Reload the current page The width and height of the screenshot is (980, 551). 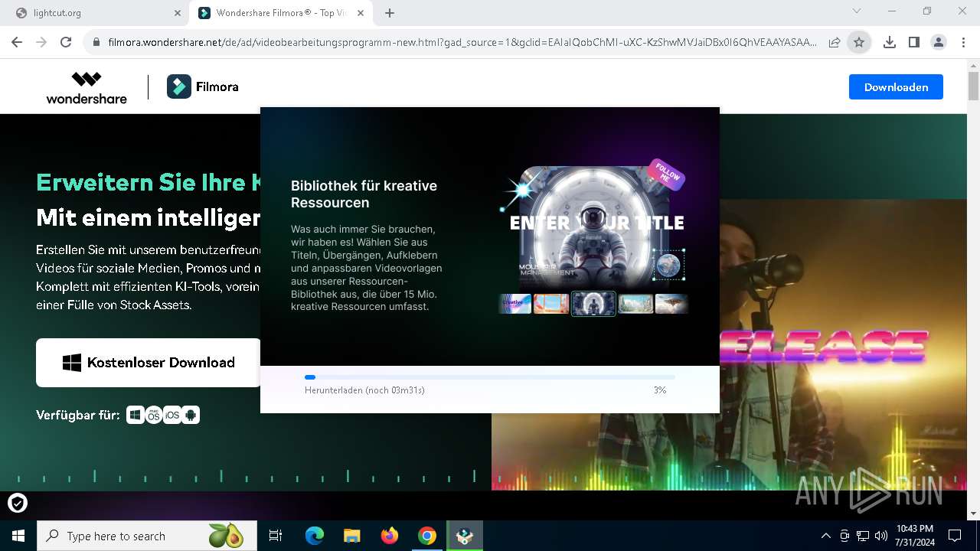[66, 43]
